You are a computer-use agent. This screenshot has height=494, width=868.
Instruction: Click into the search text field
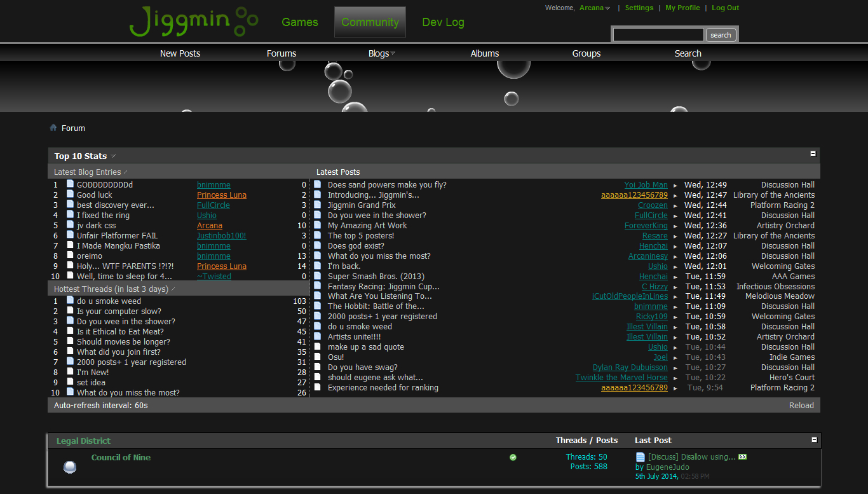coord(658,35)
